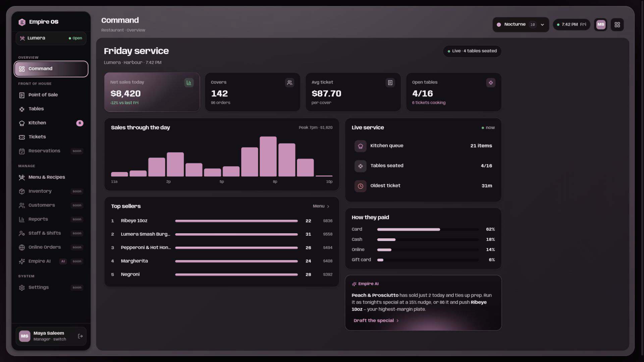Open the Command overview page

click(x=51, y=69)
